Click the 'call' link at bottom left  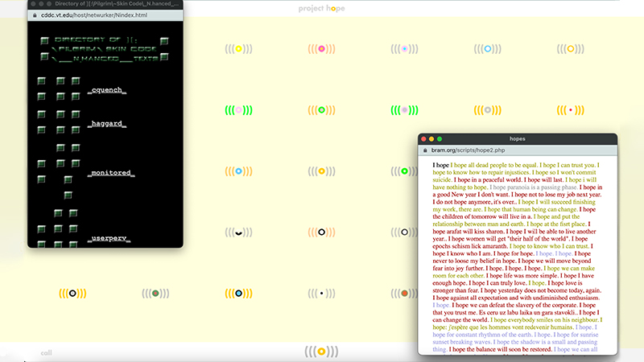coord(46,352)
